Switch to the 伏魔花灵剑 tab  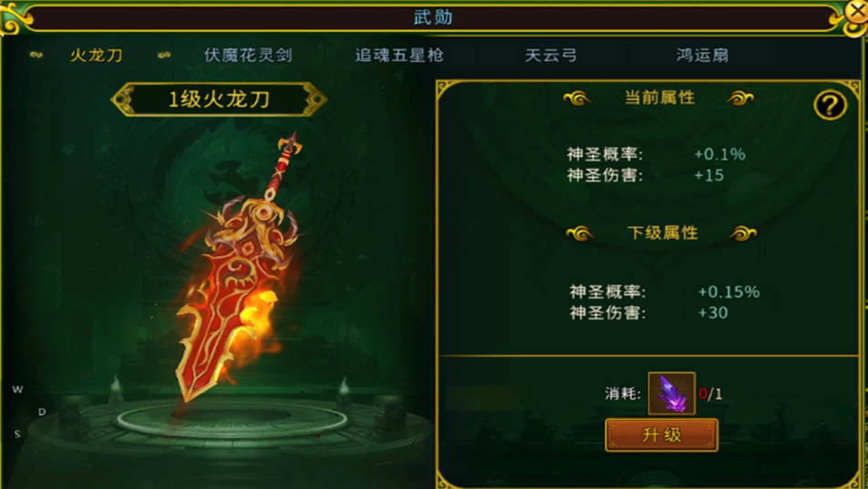tap(248, 55)
